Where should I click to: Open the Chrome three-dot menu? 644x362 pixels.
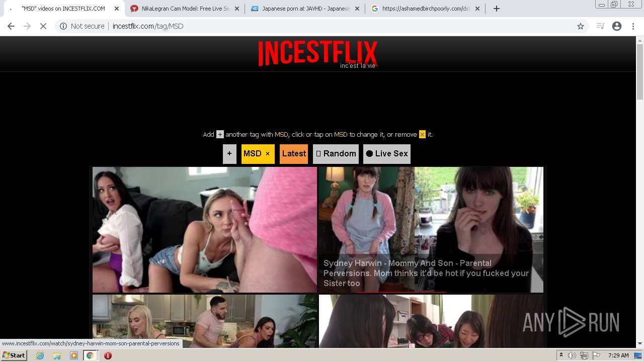(x=633, y=26)
